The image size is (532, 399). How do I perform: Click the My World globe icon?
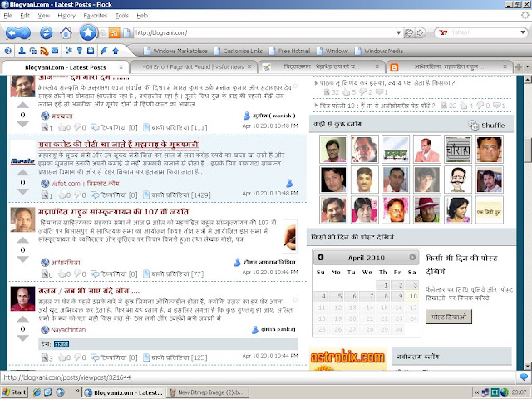(x=8, y=51)
